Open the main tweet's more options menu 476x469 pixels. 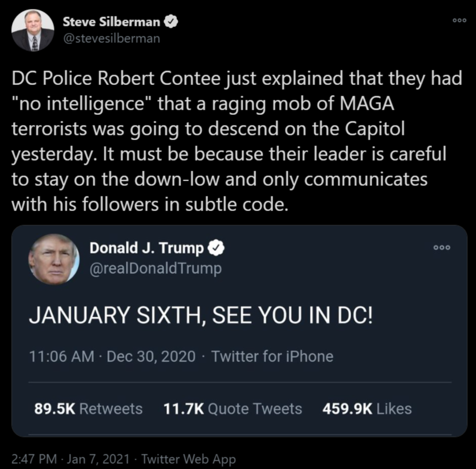click(x=460, y=21)
